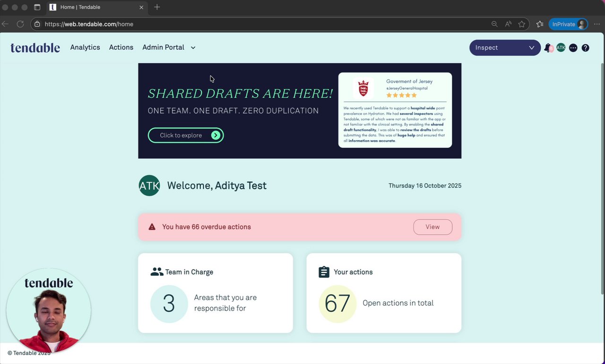
Task: Open the tab actions menu icon
Action: coord(37,7)
